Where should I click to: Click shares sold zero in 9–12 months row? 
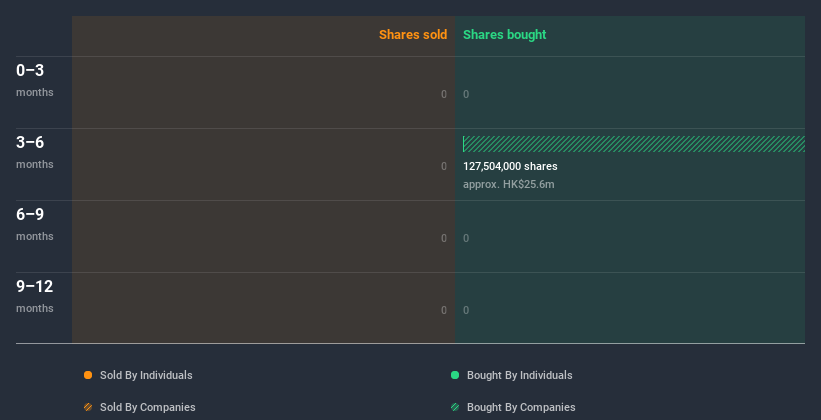[444, 310]
